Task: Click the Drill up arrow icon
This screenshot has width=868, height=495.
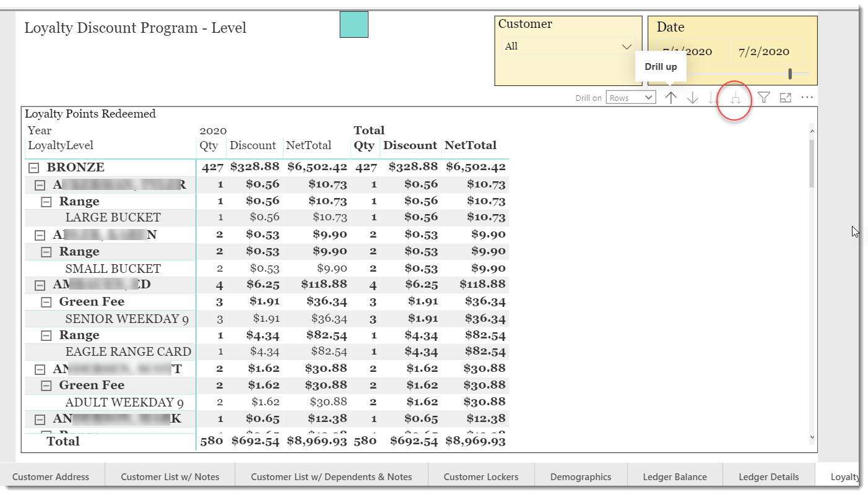Action: click(x=671, y=98)
